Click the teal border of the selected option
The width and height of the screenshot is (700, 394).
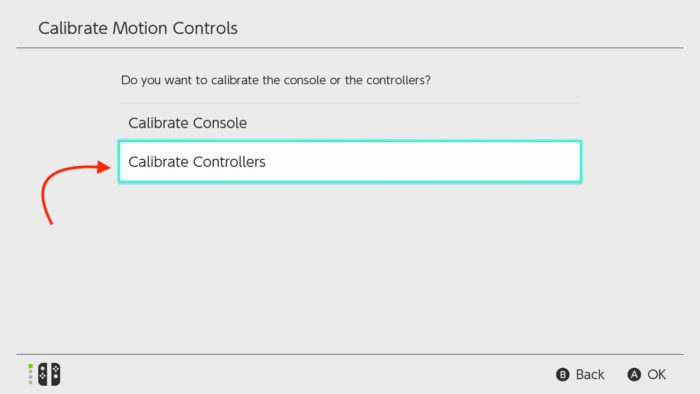[350, 142]
